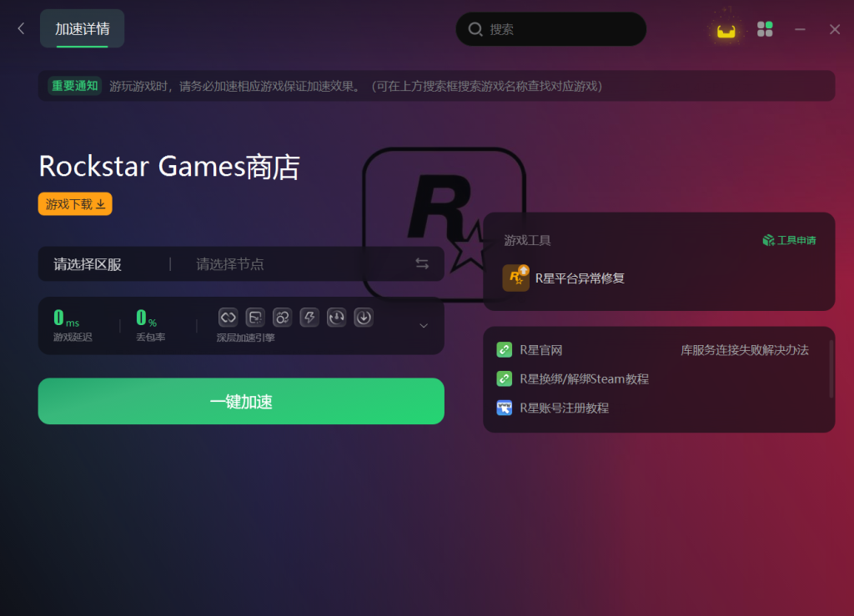Screen dimensions: 854x616
Task: Open the 请选择节点 node selector
Action: coord(230,264)
